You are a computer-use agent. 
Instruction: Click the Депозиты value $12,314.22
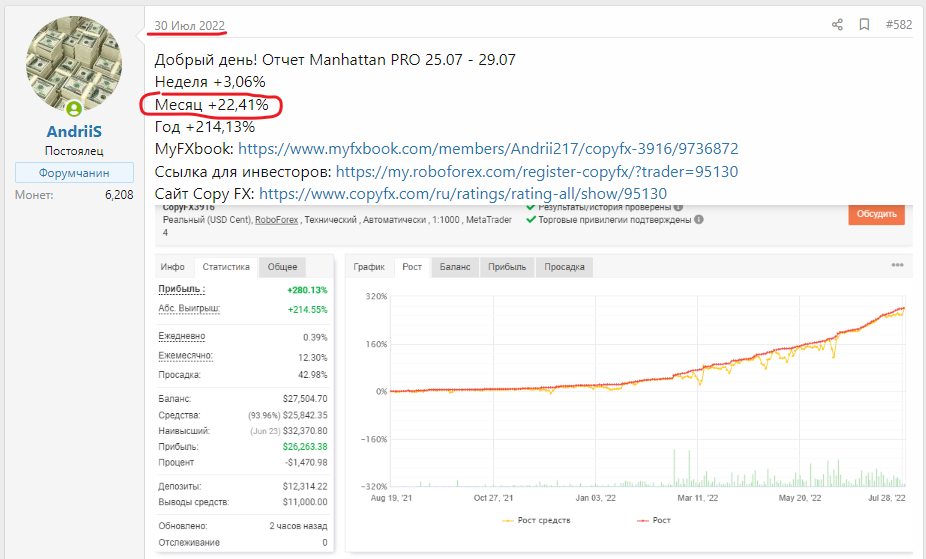[305, 487]
